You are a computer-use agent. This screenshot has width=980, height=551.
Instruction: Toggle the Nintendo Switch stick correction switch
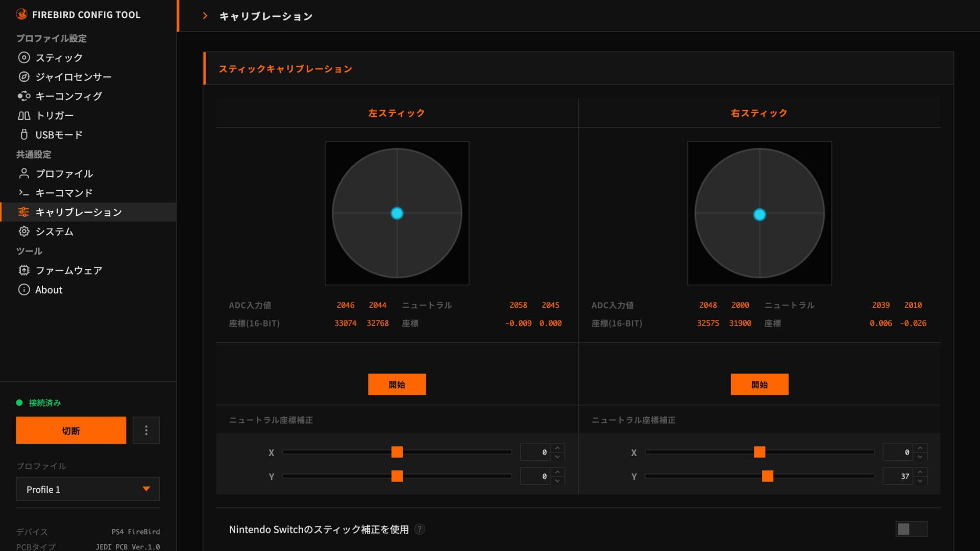pos(911,529)
